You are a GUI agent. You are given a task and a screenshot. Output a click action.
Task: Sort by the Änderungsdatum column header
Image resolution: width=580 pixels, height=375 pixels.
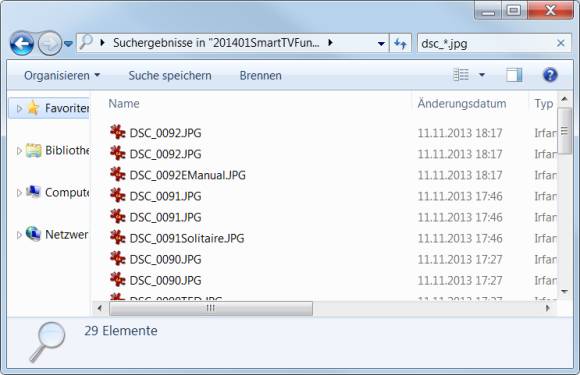coord(462,104)
